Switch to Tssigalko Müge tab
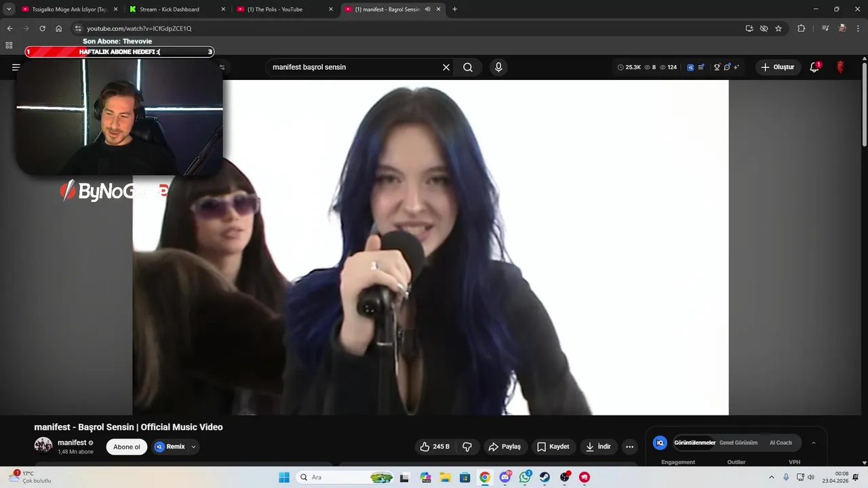 click(x=68, y=9)
